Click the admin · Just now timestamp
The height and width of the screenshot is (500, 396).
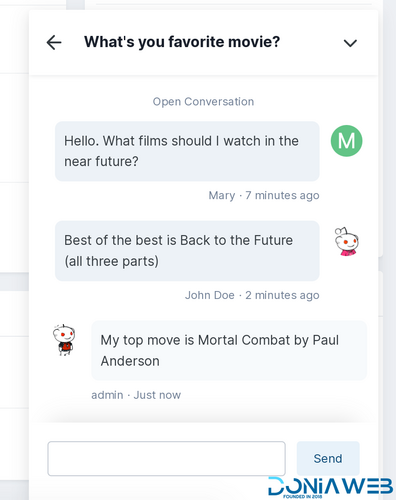click(x=136, y=395)
